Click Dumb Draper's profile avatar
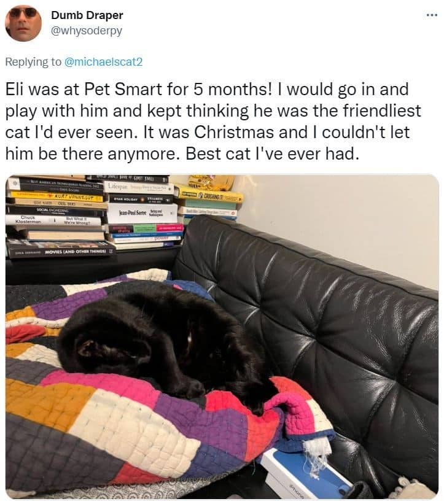 click(23, 23)
